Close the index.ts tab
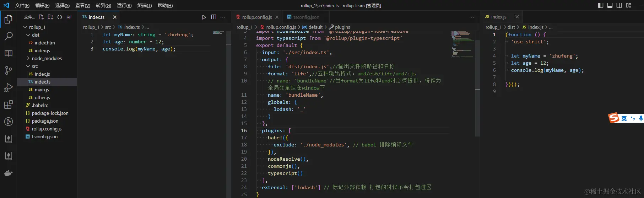 point(115,17)
